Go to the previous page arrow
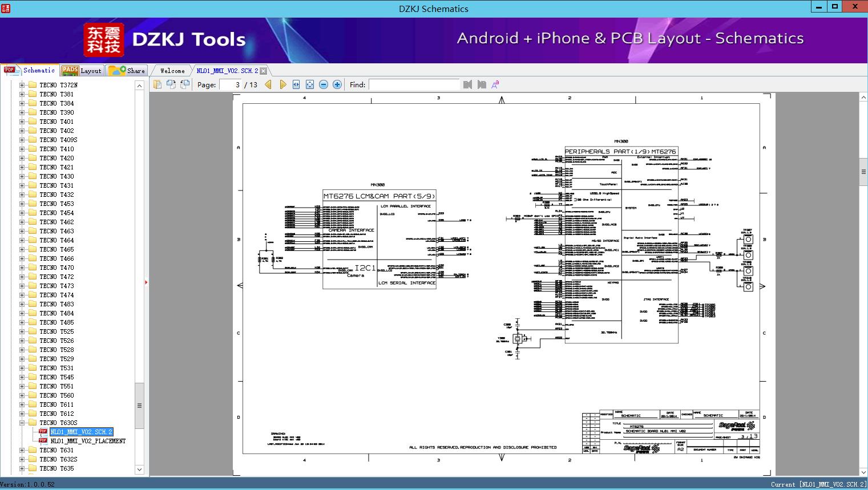This screenshot has width=868, height=490. [268, 84]
